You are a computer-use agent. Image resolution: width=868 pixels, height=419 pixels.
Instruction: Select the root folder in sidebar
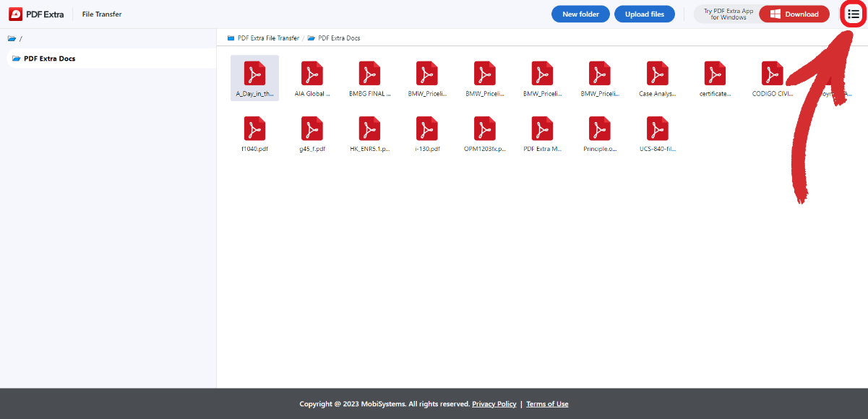(14, 38)
